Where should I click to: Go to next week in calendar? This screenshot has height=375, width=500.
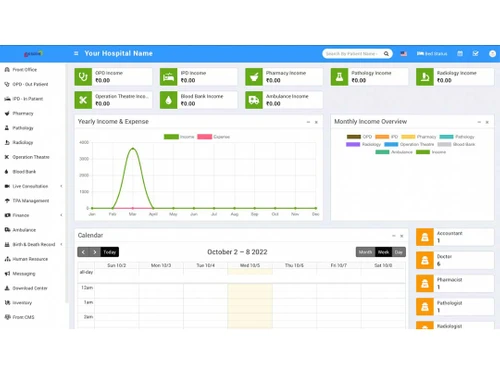pos(95,252)
